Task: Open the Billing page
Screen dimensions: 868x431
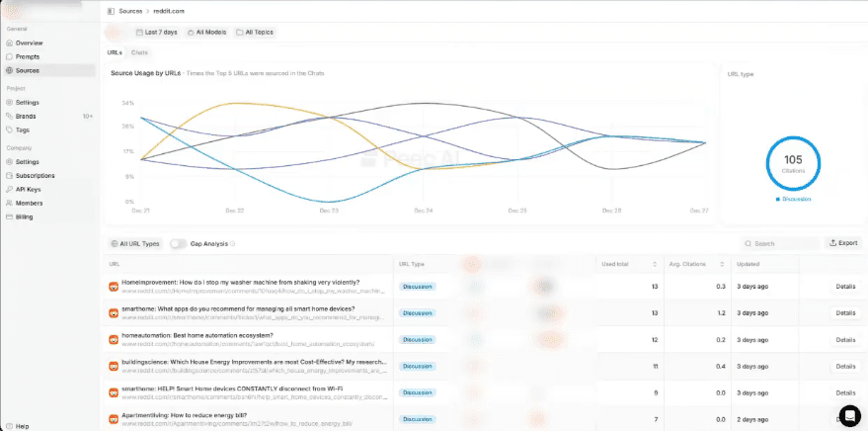Action: point(25,216)
